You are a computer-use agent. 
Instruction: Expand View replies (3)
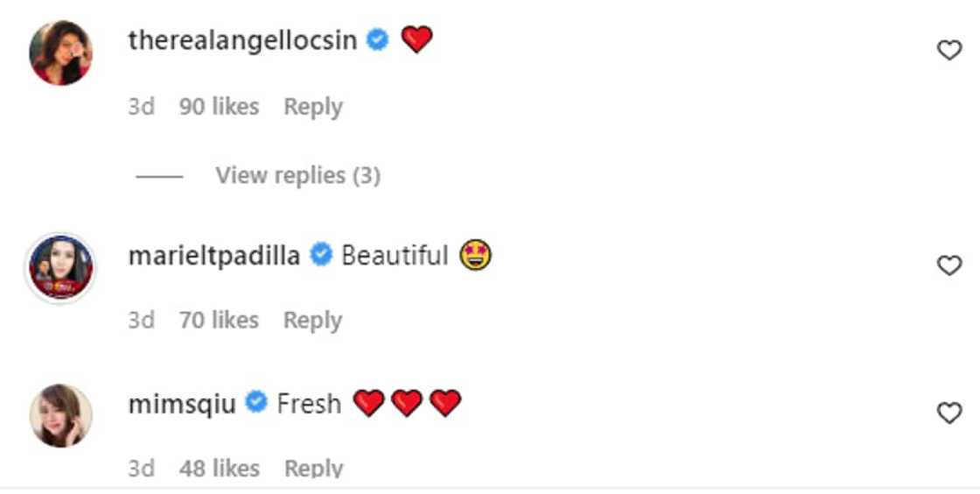click(x=297, y=176)
